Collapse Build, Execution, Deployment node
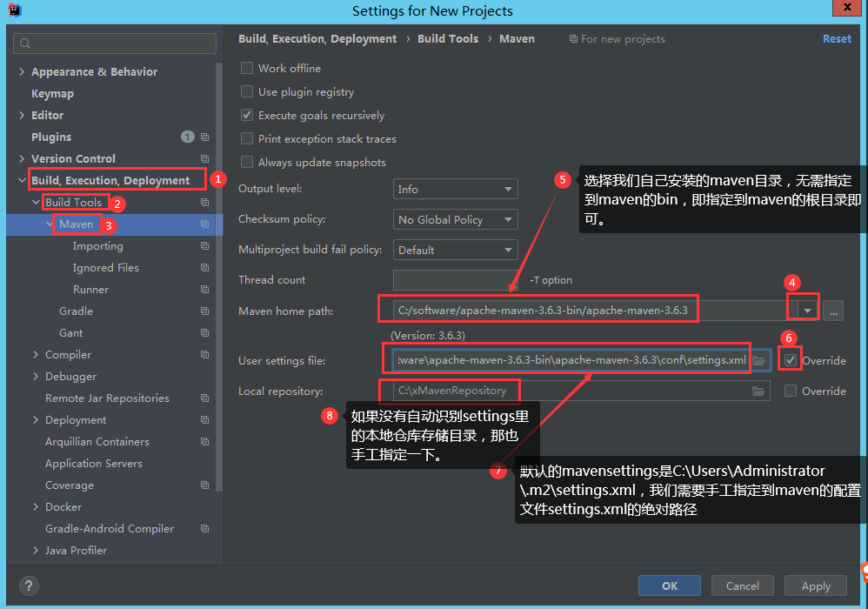Viewport: 868px width, 609px height. point(22,180)
